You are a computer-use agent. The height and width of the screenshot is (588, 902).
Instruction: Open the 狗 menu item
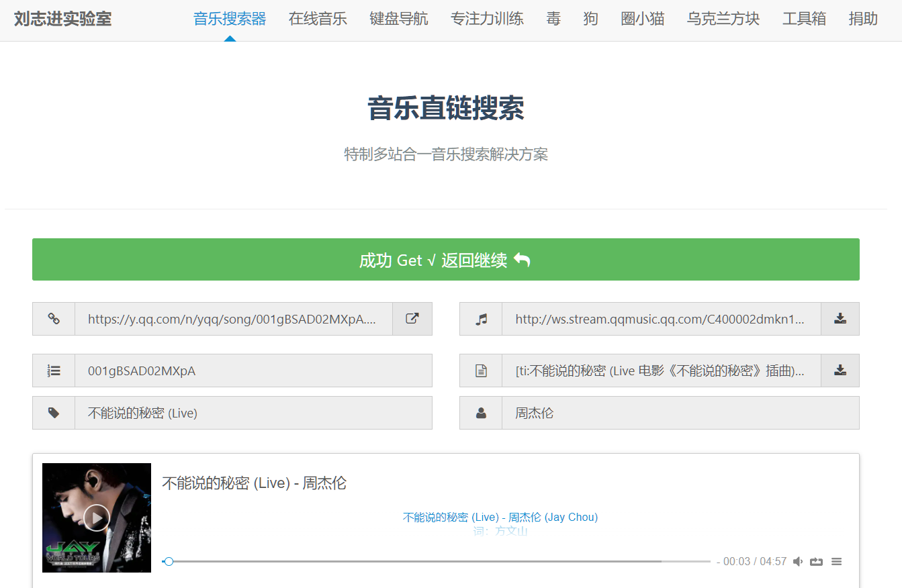591,19
